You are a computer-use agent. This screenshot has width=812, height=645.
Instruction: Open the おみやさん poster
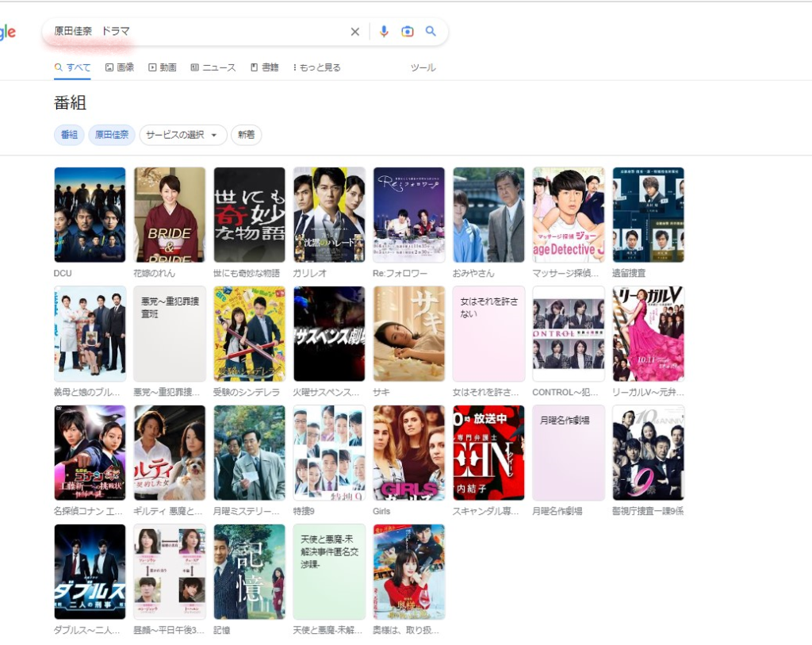(488, 214)
